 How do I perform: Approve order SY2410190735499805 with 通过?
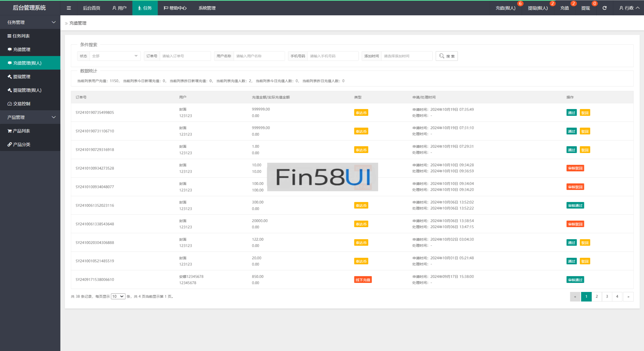click(571, 113)
